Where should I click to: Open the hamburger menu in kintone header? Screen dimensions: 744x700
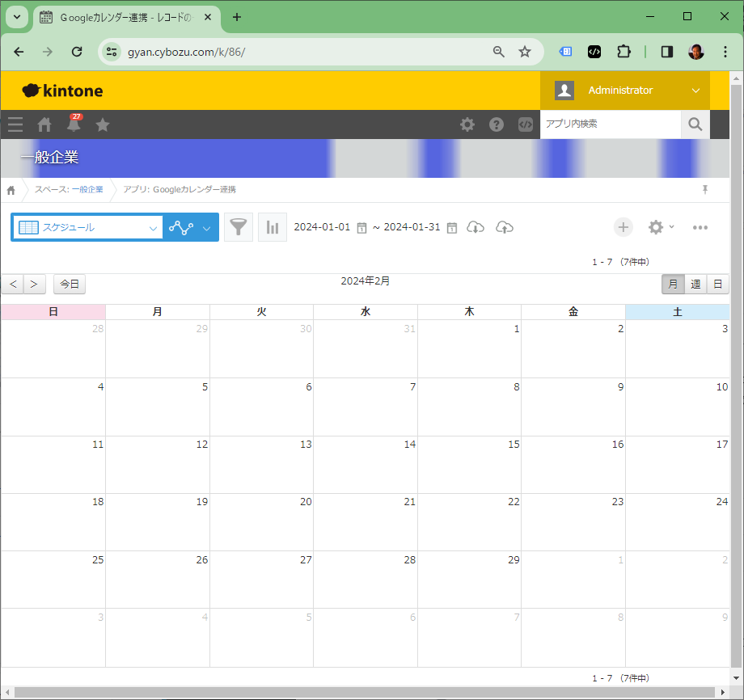click(x=15, y=124)
